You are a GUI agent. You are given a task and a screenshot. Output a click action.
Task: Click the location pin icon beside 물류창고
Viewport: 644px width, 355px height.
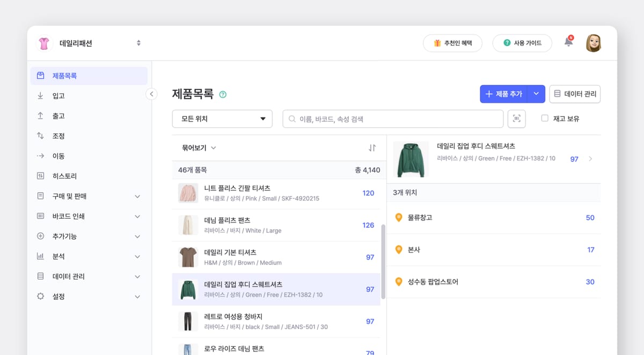399,218
